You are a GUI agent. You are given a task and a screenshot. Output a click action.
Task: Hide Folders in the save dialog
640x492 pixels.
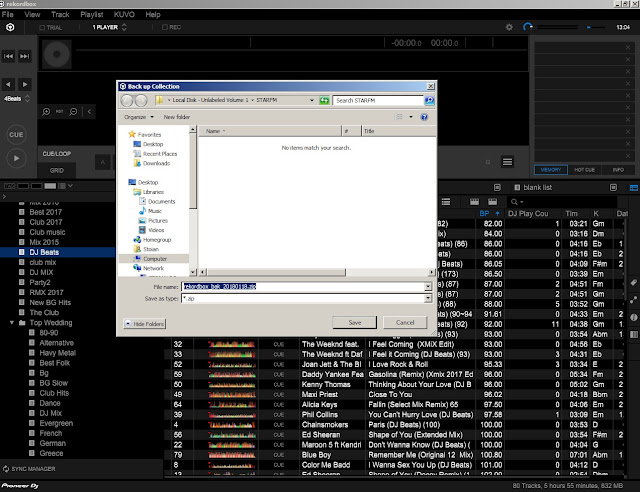pyautogui.click(x=144, y=324)
